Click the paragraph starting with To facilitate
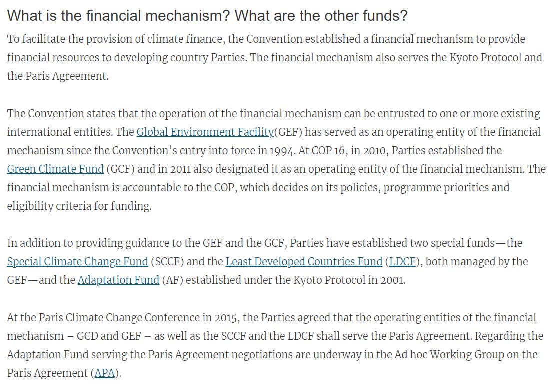This screenshot has width=552, height=392. coord(275,57)
